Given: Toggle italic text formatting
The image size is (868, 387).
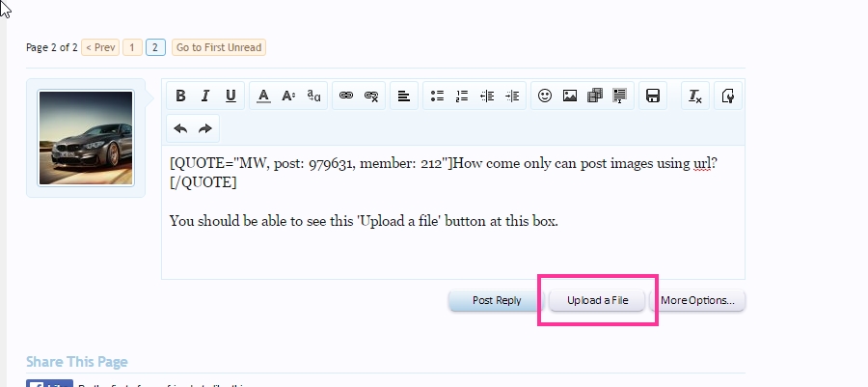Looking at the screenshot, I should pyautogui.click(x=205, y=96).
